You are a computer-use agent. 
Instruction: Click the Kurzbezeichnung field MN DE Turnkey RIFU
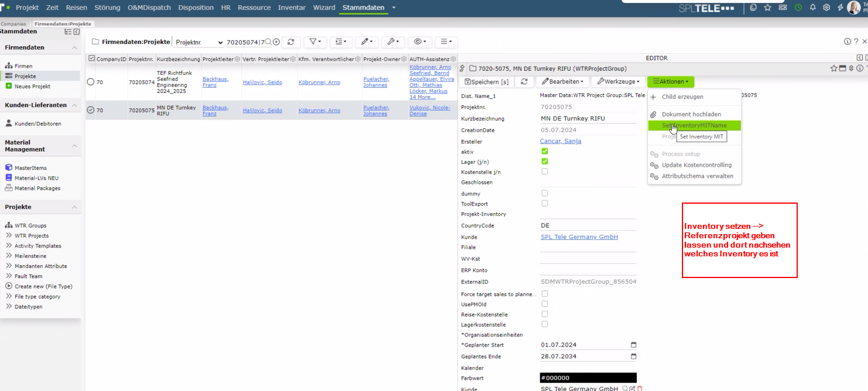click(588, 119)
